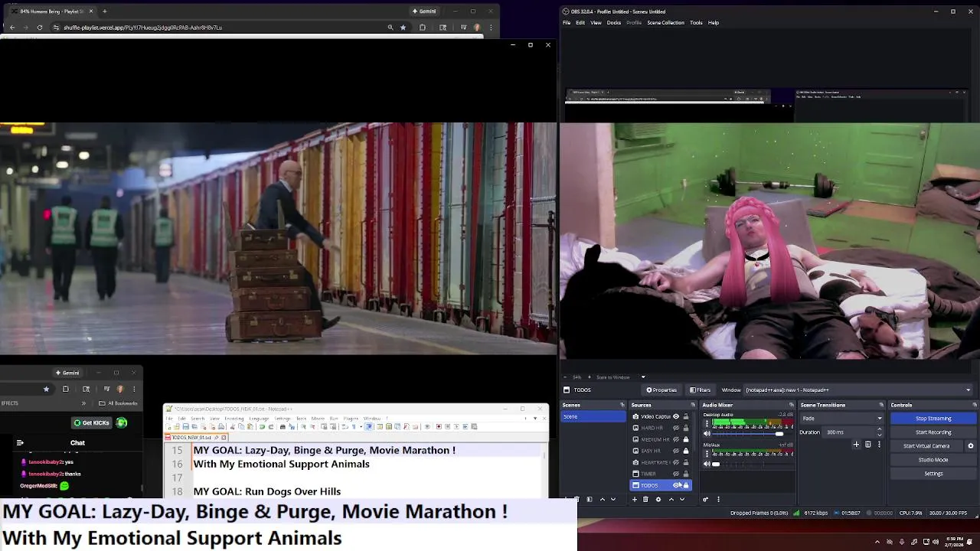
Task: Mute the Desktop Audio speaker icon
Action: [707, 434]
